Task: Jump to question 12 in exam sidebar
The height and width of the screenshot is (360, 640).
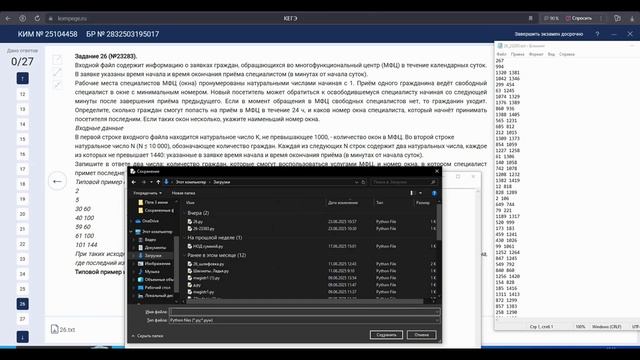Action: [22, 94]
